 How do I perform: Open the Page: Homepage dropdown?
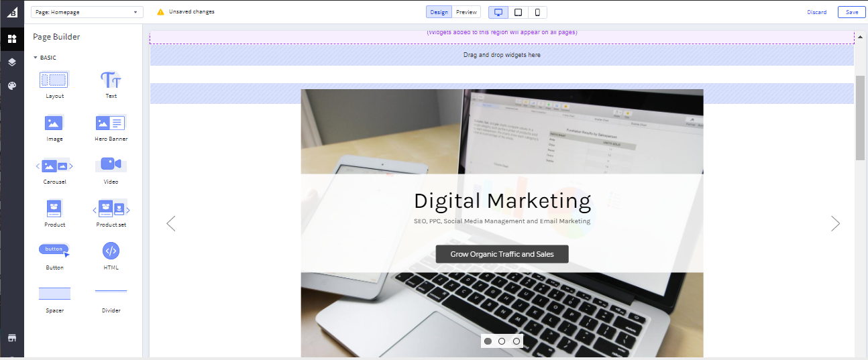point(87,12)
